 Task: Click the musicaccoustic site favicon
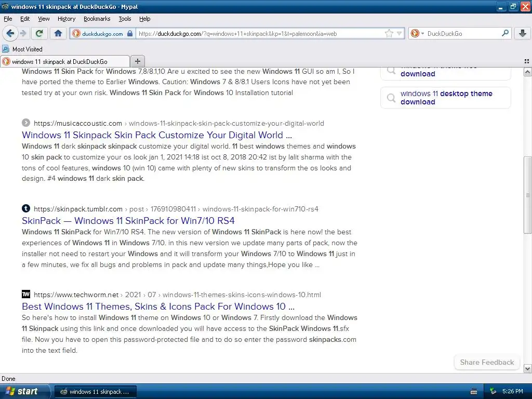click(26, 123)
